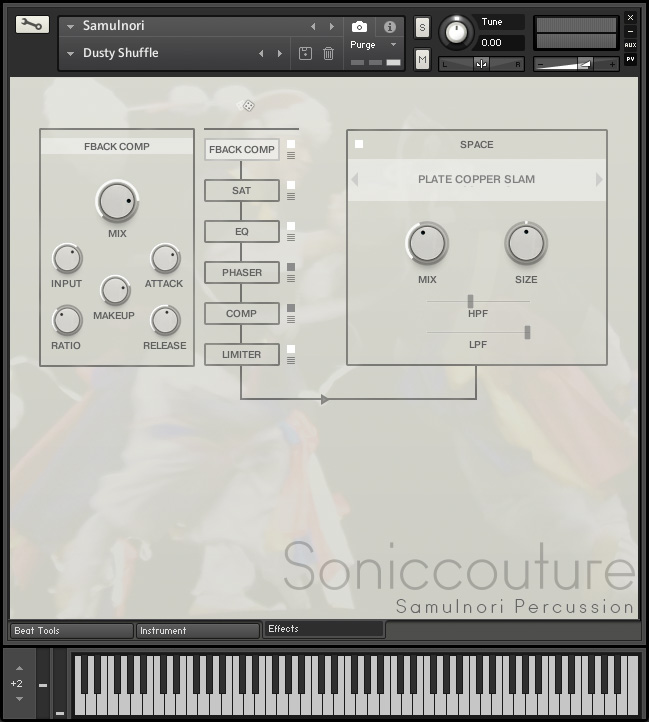This screenshot has height=722, width=649.
Task: Go to next snapshot beside Dusty Shuffle
Action: 280,53
